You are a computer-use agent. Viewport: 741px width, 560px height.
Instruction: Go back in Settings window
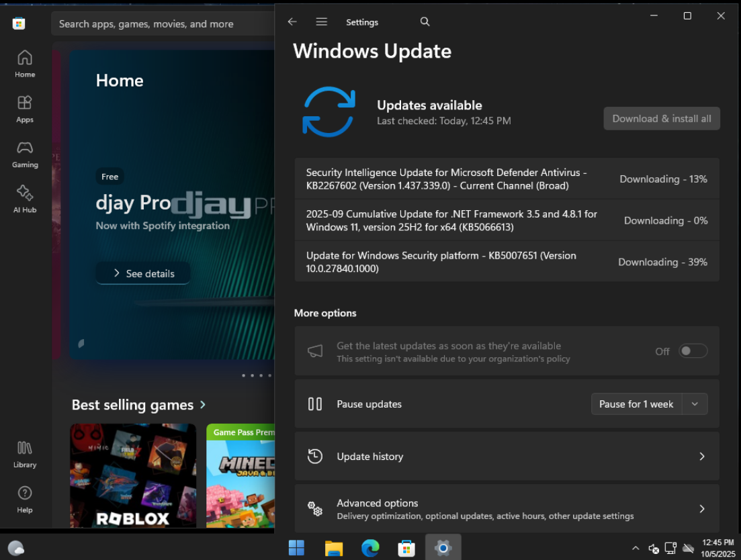click(292, 21)
